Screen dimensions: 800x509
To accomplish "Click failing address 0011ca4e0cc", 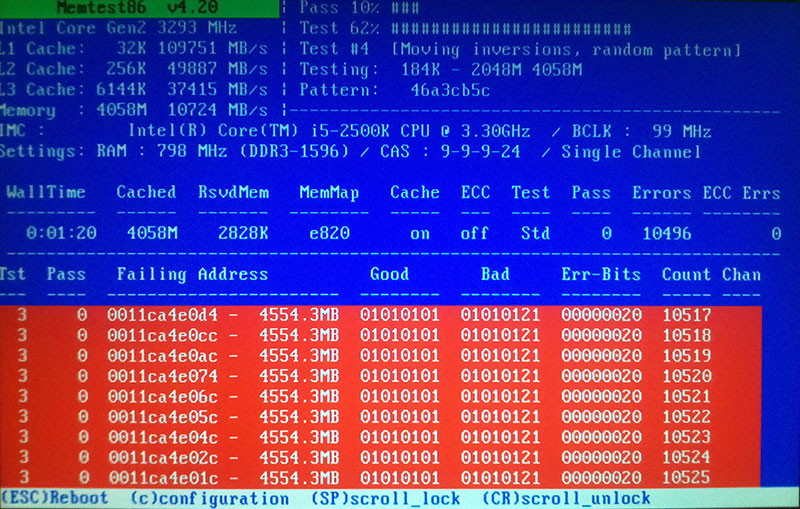I will [x=162, y=335].
